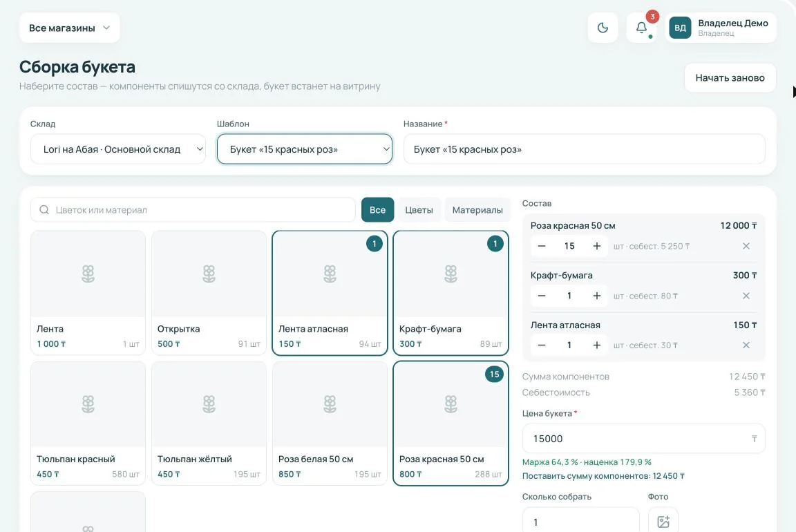The width and height of the screenshot is (796, 532).
Task: Add Роза белая 50 см card
Action: [x=330, y=424]
